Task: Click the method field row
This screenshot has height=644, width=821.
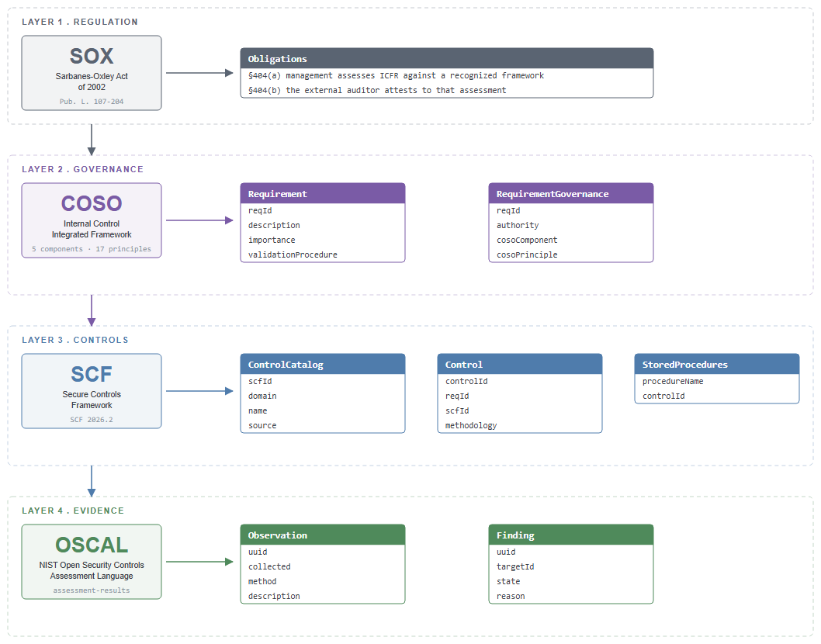Action: (323, 582)
